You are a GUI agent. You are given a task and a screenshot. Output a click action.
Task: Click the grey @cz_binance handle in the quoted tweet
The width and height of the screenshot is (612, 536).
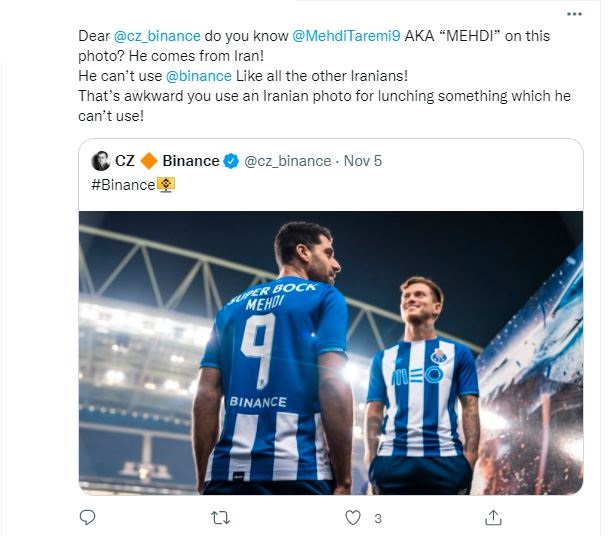pyautogui.click(x=287, y=161)
